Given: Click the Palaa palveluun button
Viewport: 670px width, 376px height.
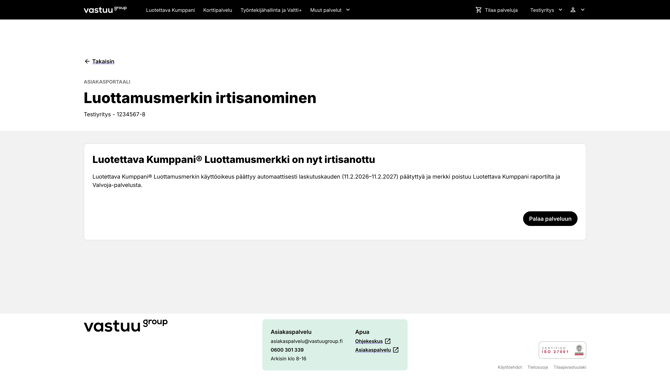Looking at the screenshot, I should pyautogui.click(x=550, y=219).
